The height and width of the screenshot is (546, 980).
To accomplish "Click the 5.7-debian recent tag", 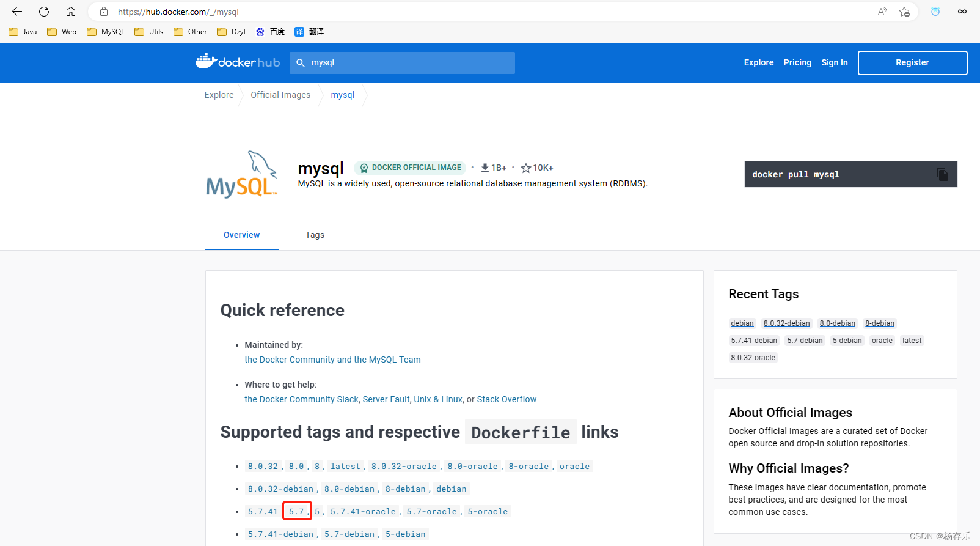I will [x=805, y=341].
